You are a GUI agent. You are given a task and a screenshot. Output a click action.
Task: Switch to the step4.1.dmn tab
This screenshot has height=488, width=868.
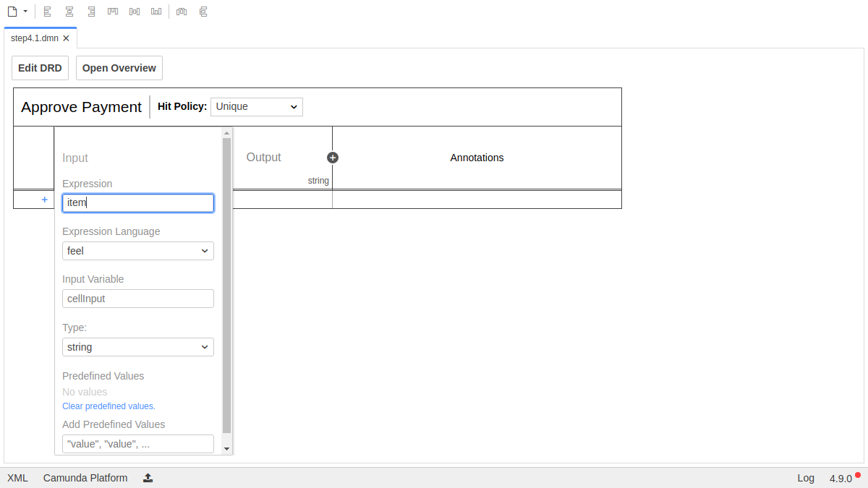click(35, 38)
